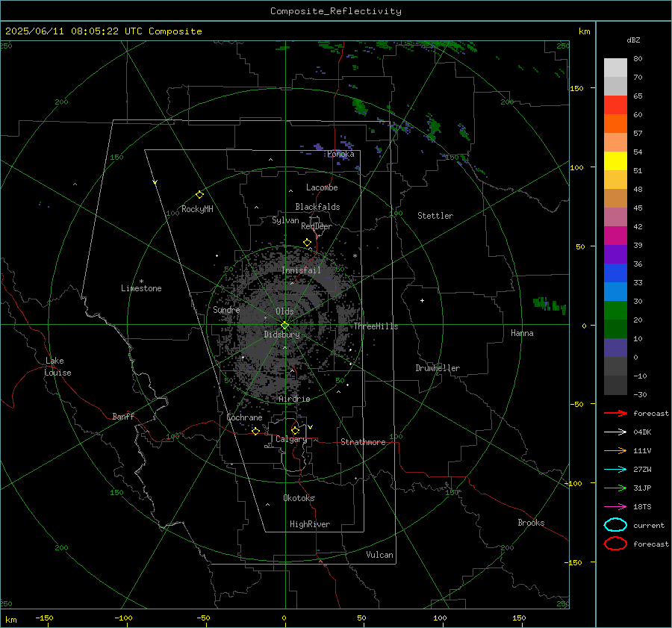Image resolution: width=672 pixels, height=628 pixels.
Task: Click the Composite_Reflectivity title
Action: click(336, 11)
